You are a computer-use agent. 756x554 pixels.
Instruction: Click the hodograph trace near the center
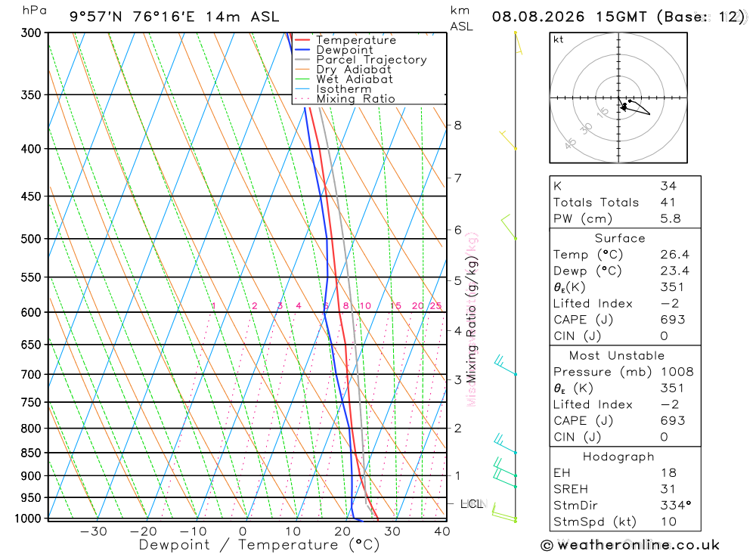(634, 107)
